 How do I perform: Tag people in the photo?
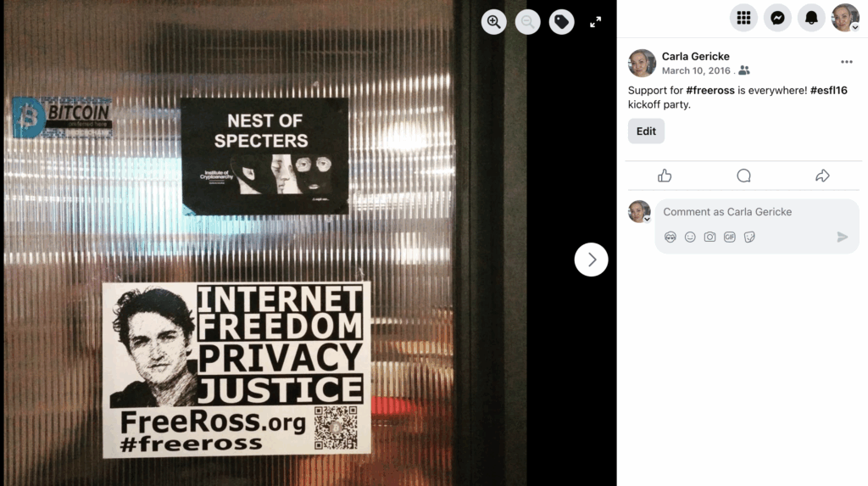(x=561, y=21)
